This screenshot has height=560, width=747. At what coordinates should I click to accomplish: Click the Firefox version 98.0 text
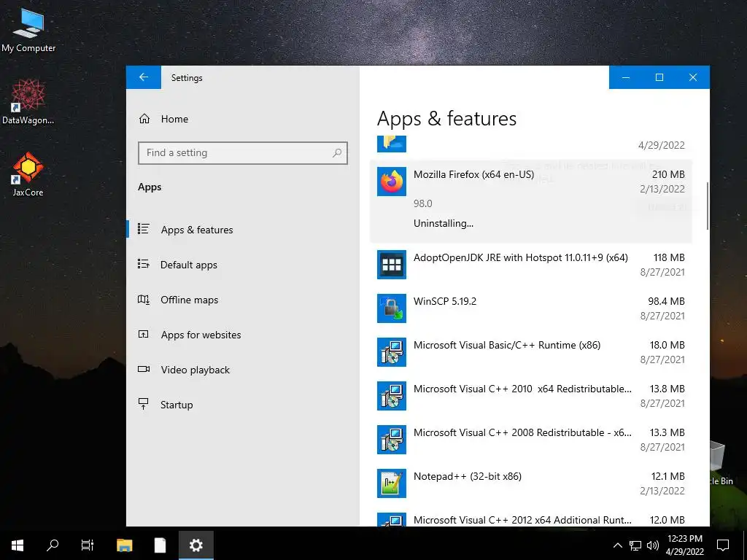pyautogui.click(x=423, y=204)
